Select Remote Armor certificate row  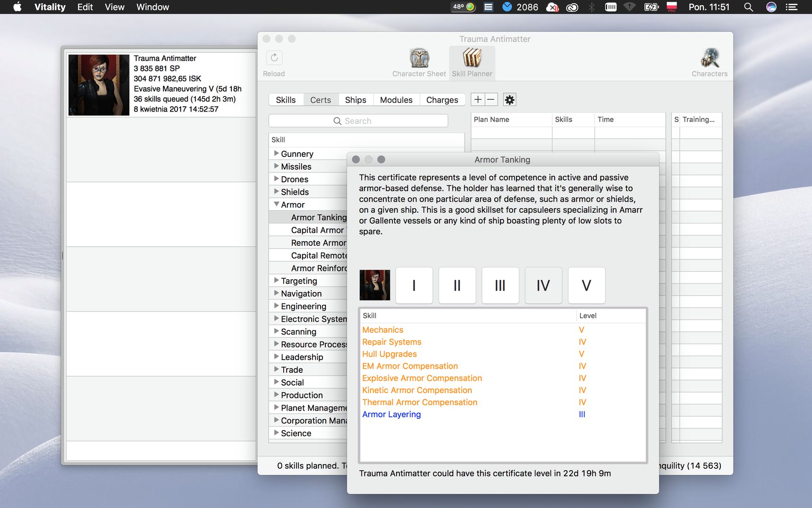pos(308,243)
